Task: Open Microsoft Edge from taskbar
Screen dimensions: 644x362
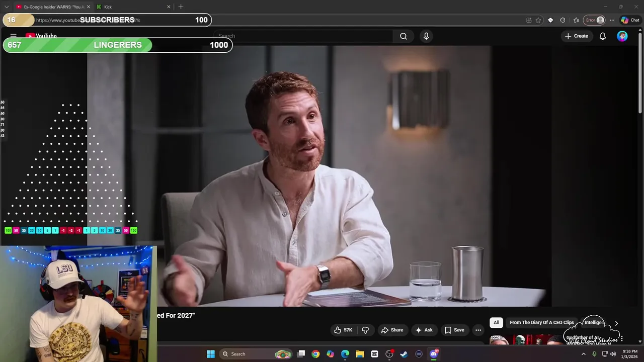Action: pyautogui.click(x=345, y=354)
